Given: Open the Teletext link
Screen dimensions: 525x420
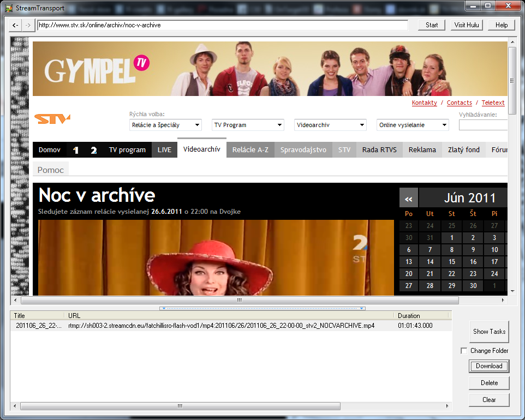Looking at the screenshot, I should (493, 103).
